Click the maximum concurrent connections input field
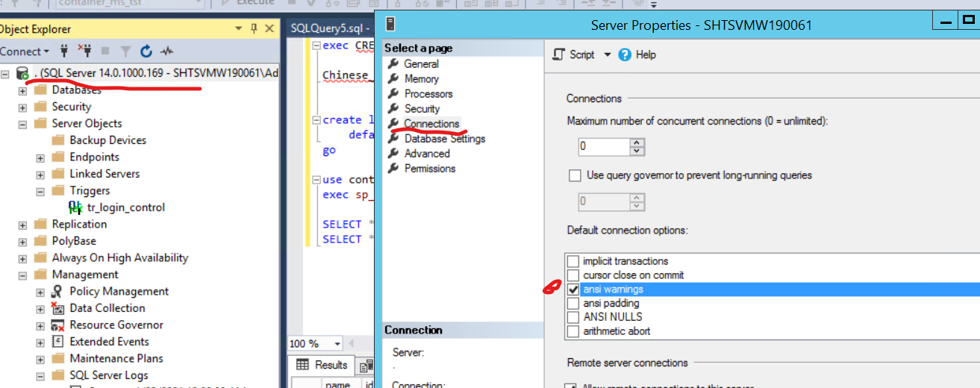This screenshot has height=388, width=980. point(603,146)
